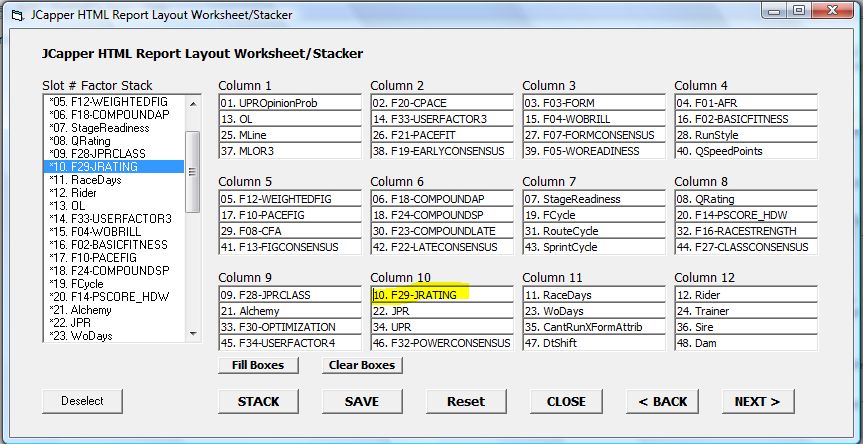Select *17. F10-PACEFIG in the factor stack
Viewport: 863px width, 444px height.
[113, 257]
